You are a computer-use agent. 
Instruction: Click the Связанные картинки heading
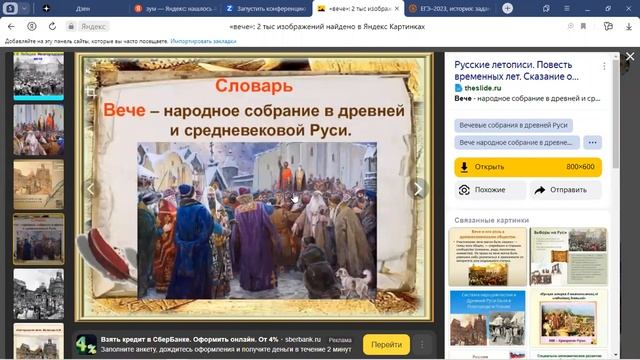coord(491,220)
